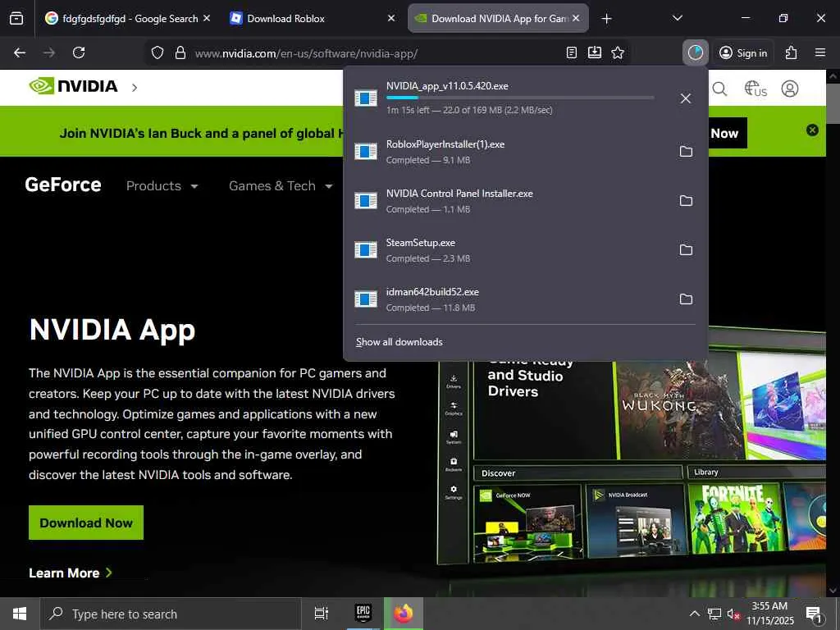This screenshot has height=630, width=840.
Task: Close the Download Roblox tab
Action: click(x=391, y=18)
